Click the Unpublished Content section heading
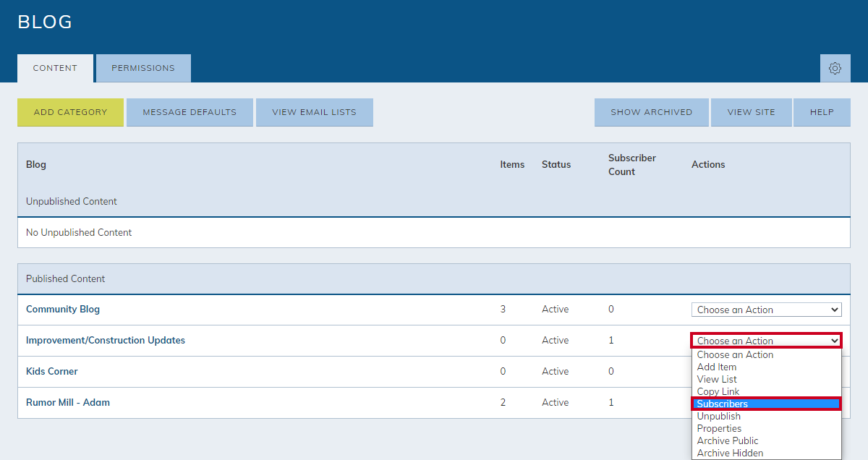This screenshot has height=460, width=868. click(72, 201)
